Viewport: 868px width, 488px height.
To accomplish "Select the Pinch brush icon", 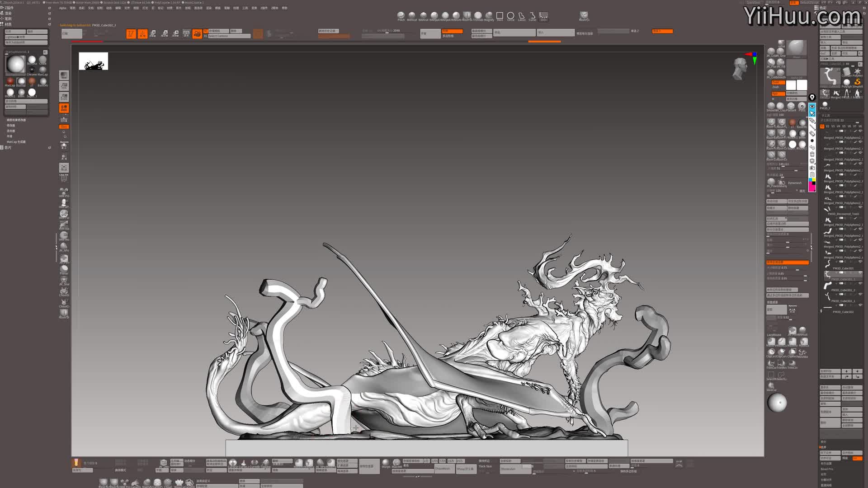I will [401, 15].
